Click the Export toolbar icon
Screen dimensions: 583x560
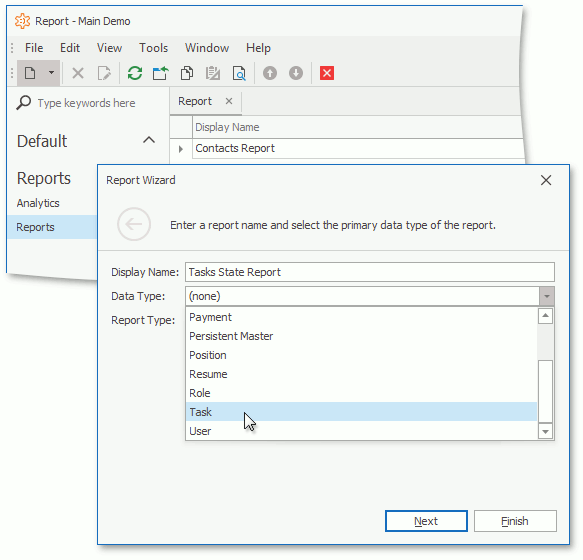[x=161, y=73]
